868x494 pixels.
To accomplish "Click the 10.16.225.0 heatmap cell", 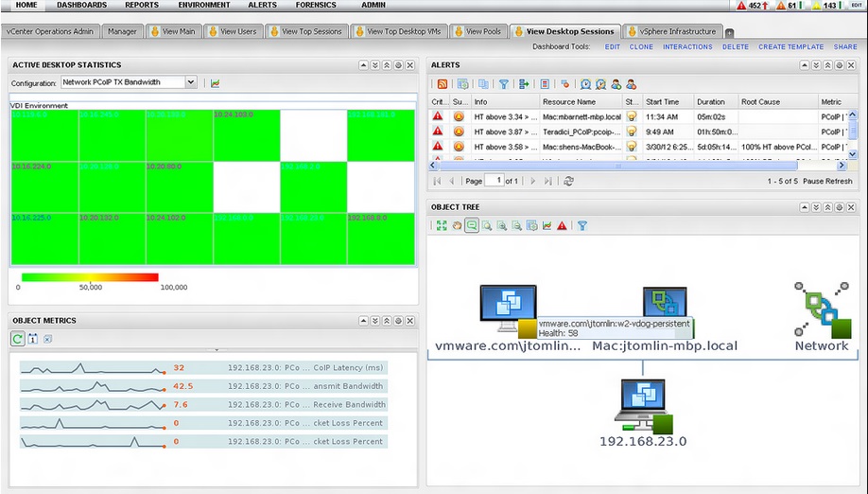I will click(44, 238).
